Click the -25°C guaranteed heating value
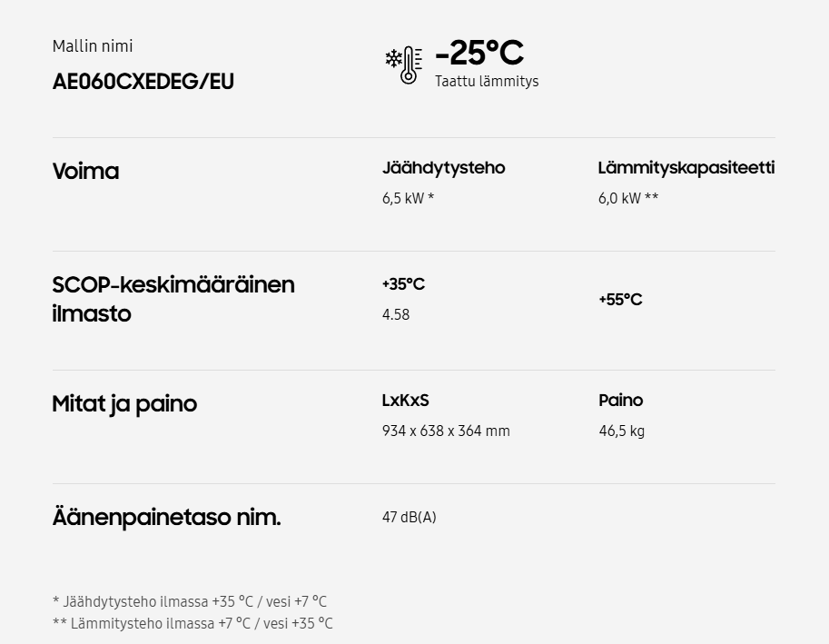 pos(479,53)
